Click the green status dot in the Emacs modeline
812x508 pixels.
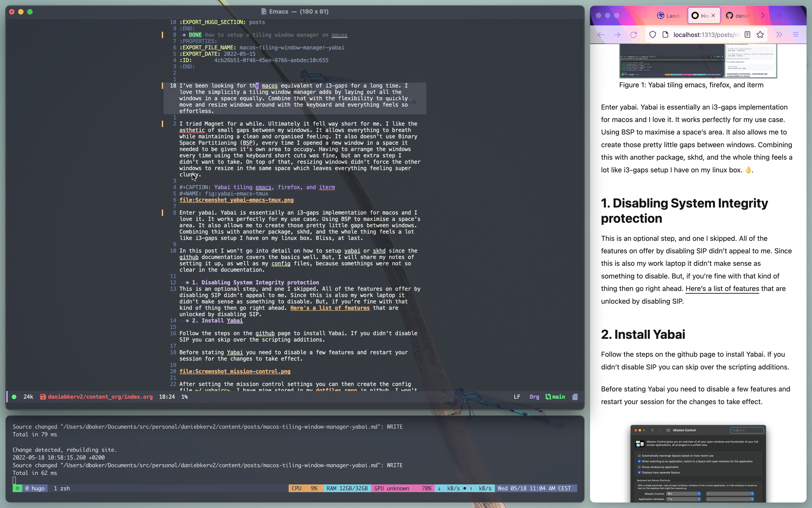click(14, 397)
